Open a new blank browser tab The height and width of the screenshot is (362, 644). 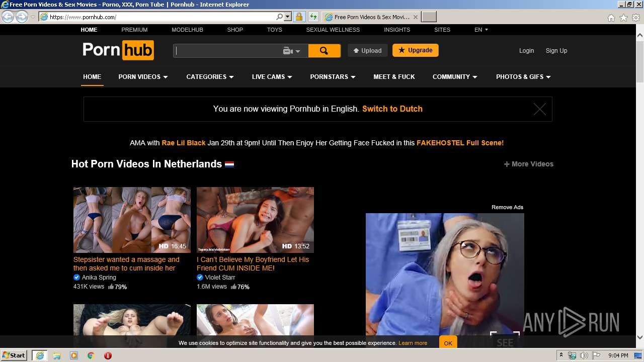(x=429, y=17)
